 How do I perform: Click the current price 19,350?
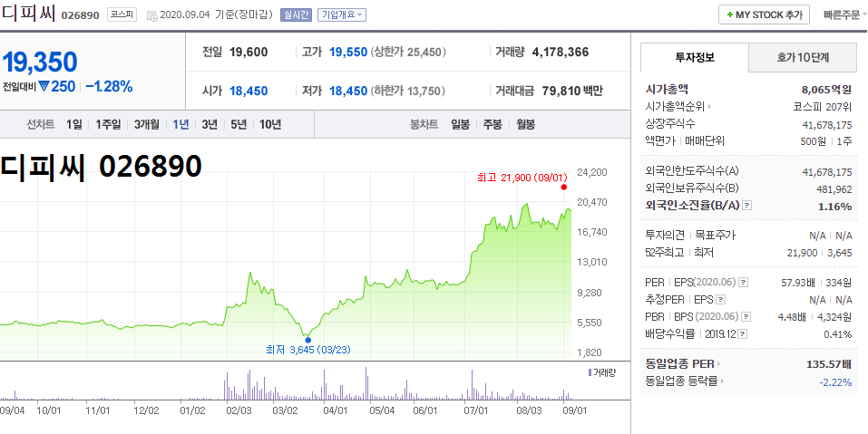[x=40, y=63]
